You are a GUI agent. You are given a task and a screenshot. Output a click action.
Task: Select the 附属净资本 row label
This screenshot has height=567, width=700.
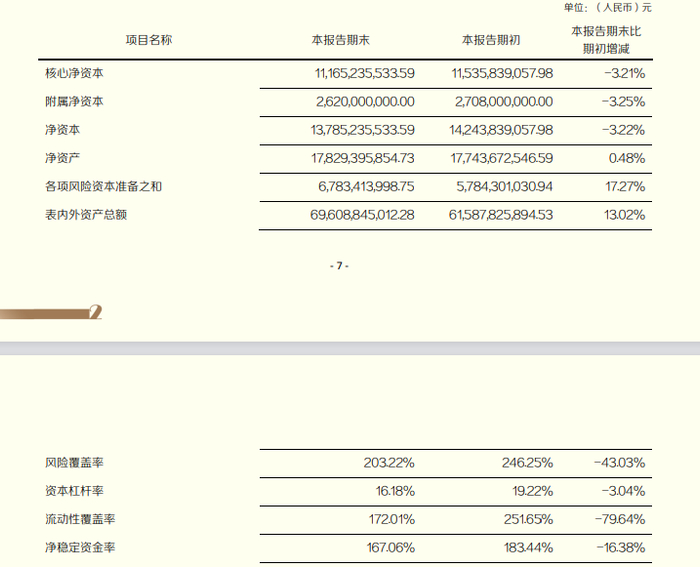(x=74, y=102)
